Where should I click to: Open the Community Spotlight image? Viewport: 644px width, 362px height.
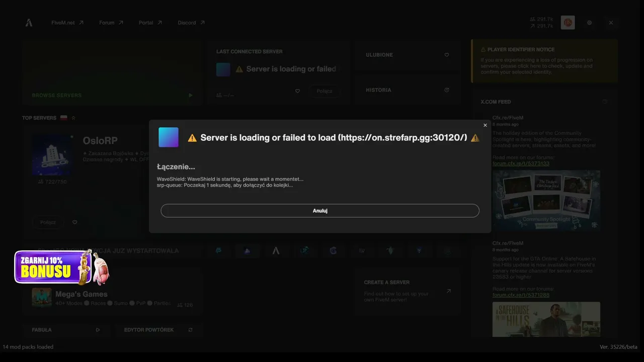pyautogui.click(x=546, y=200)
